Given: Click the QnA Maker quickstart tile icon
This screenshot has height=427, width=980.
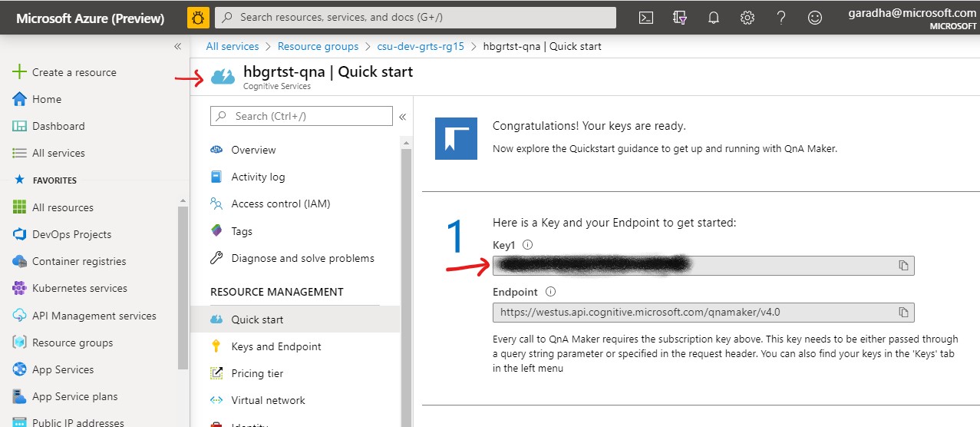Looking at the screenshot, I should pos(456,138).
